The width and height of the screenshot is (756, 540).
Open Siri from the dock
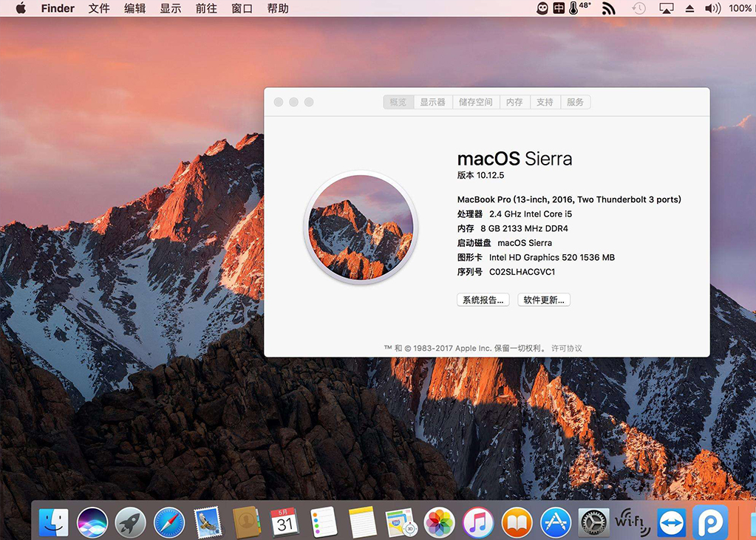tap(92, 523)
